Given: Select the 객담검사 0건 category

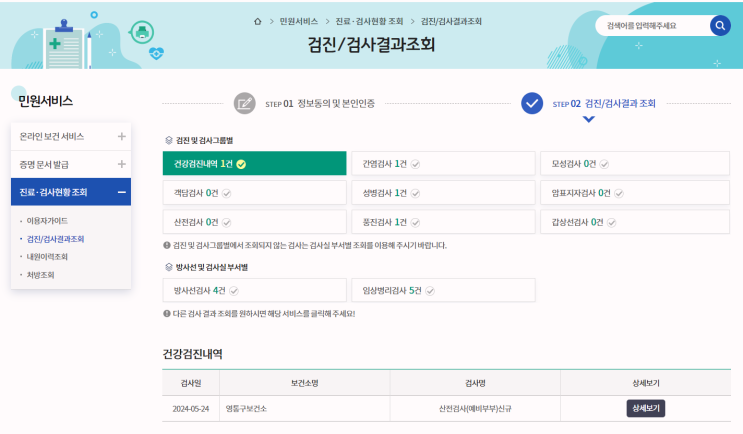Looking at the screenshot, I should [254, 193].
